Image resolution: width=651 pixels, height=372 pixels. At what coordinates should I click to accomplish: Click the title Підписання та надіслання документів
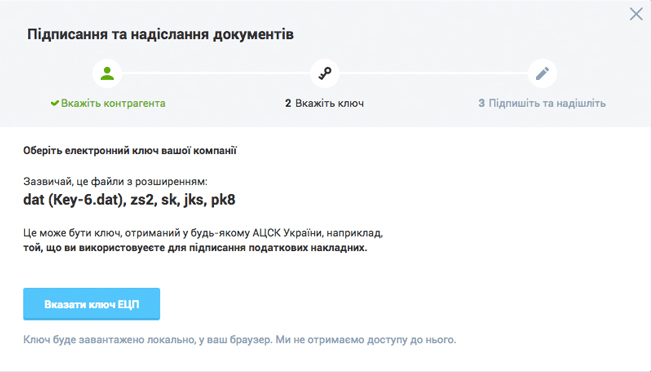click(x=160, y=34)
